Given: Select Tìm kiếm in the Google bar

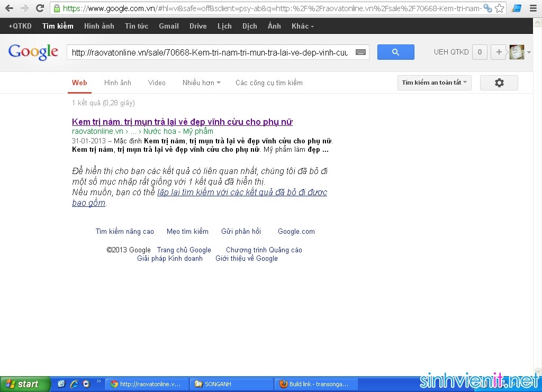Looking at the screenshot, I should click(58, 26).
